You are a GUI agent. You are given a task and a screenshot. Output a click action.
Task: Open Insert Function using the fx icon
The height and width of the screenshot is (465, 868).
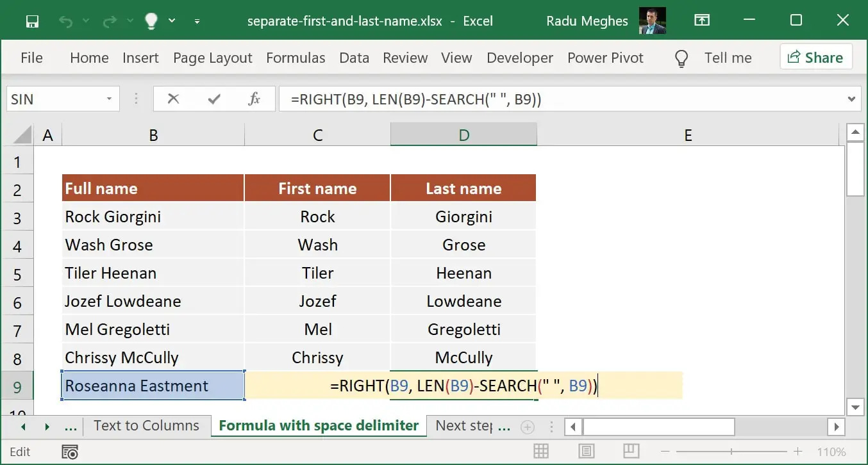coord(254,99)
